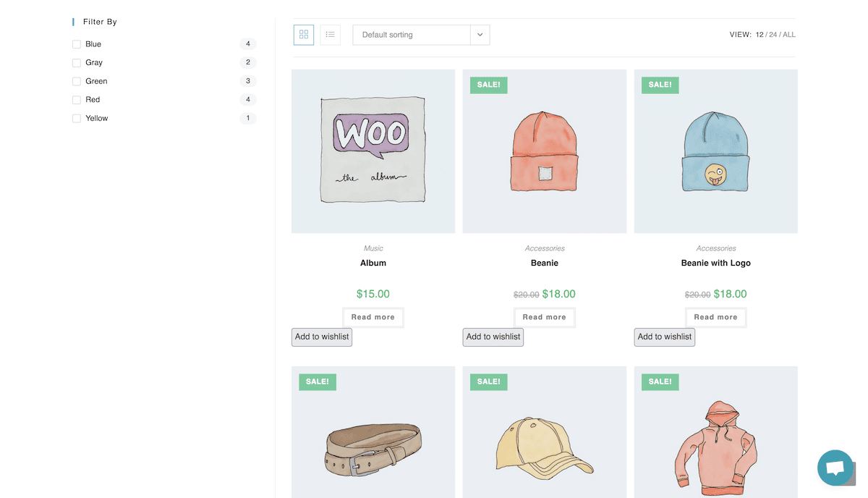Click the SALE! badge on the hoodie
The image size is (868, 498).
click(x=660, y=381)
